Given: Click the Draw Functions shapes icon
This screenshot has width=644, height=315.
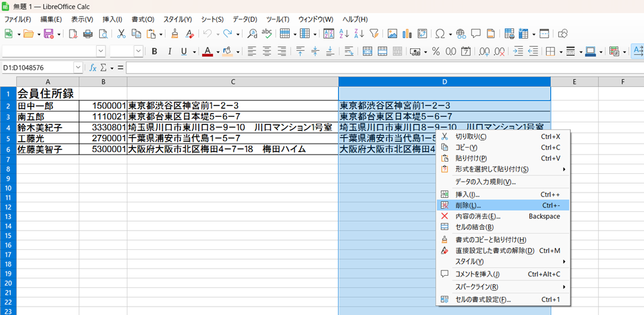Looking at the screenshot, I should pos(563,33).
